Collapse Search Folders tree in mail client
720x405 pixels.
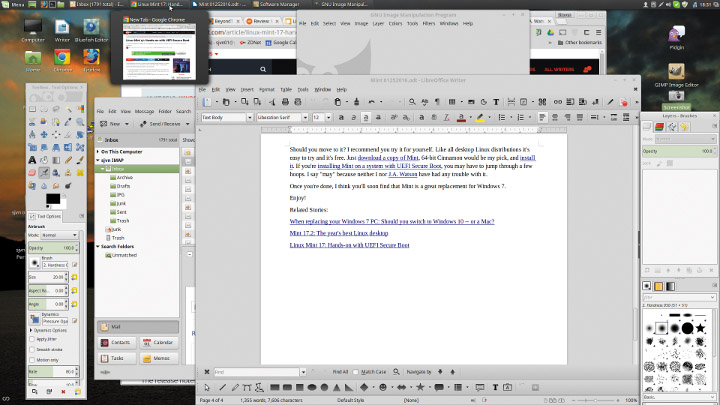coord(98,247)
